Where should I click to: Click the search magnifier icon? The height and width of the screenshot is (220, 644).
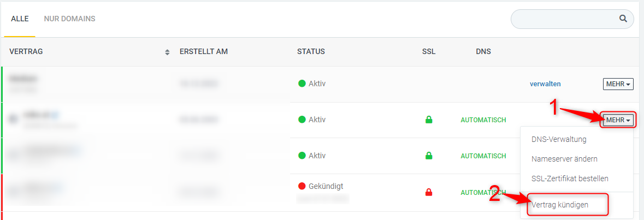point(623,19)
